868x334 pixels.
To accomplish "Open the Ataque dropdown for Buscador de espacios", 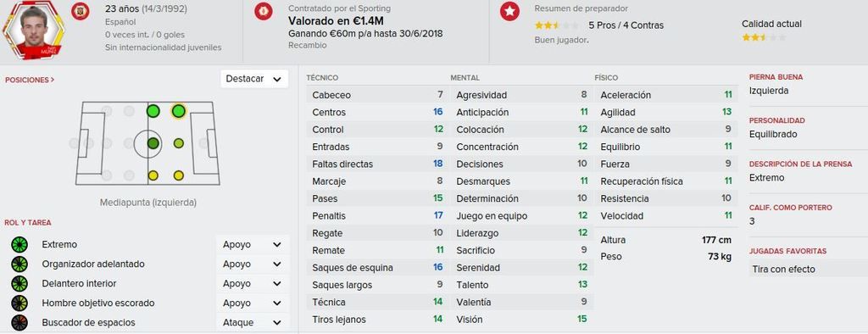I will (x=253, y=322).
